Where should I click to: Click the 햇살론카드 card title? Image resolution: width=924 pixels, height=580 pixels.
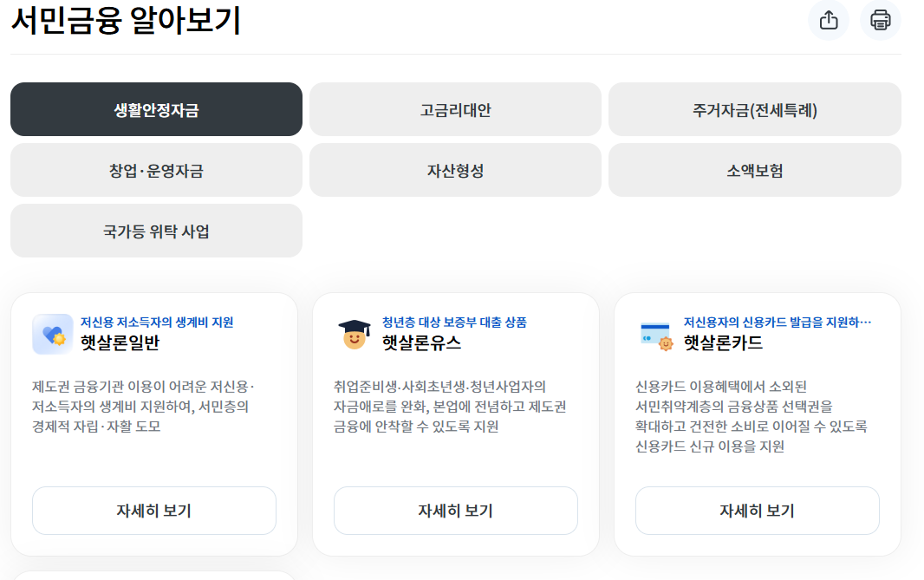click(x=723, y=342)
